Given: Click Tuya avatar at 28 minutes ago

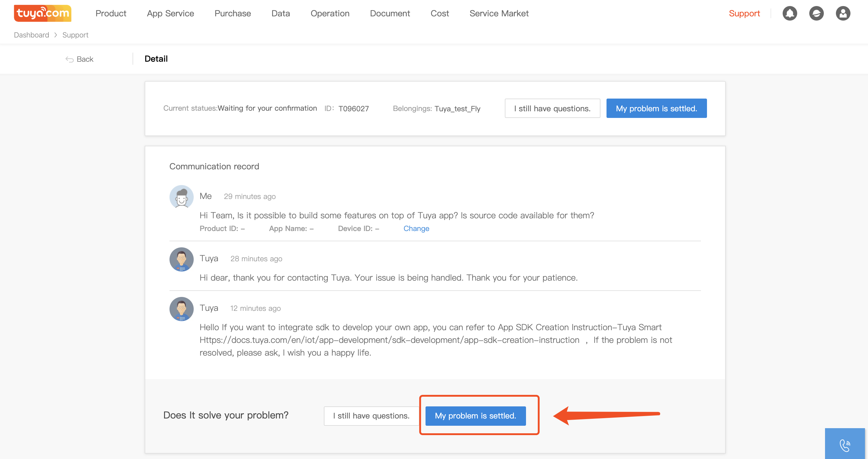Looking at the screenshot, I should pyautogui.click(x=181, y=259).
